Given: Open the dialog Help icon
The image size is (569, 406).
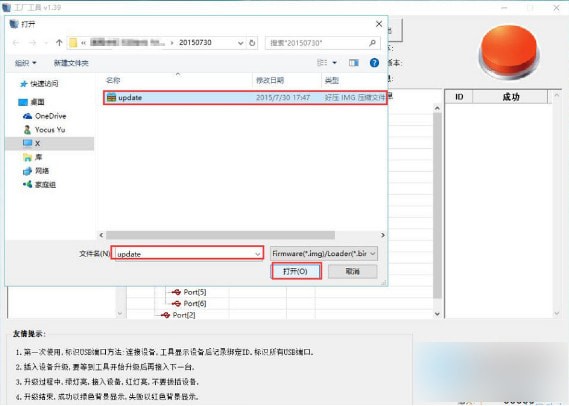Looking at the screenshot, I should [374, 63].
